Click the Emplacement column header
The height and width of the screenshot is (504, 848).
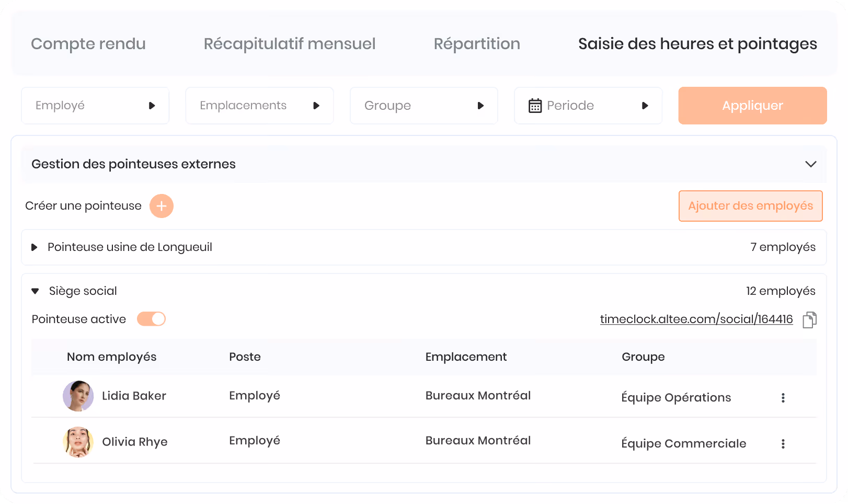[466, 357]
